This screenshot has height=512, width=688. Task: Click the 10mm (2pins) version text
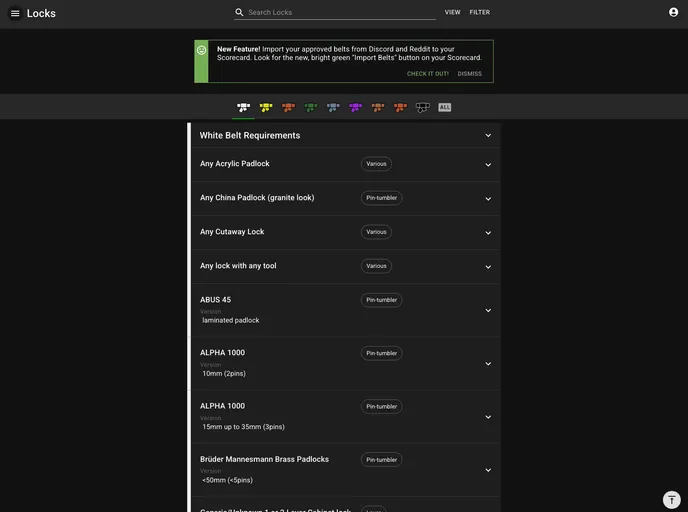tap(224, 373)
